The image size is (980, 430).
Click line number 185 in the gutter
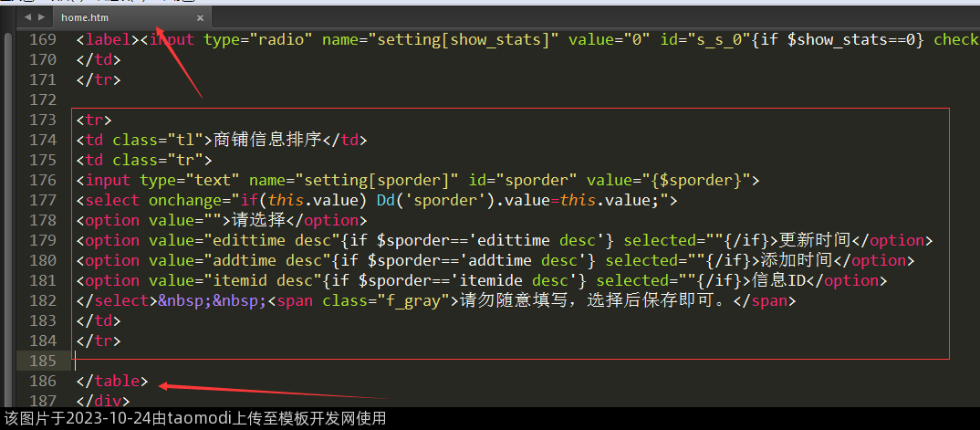[42, 361]
